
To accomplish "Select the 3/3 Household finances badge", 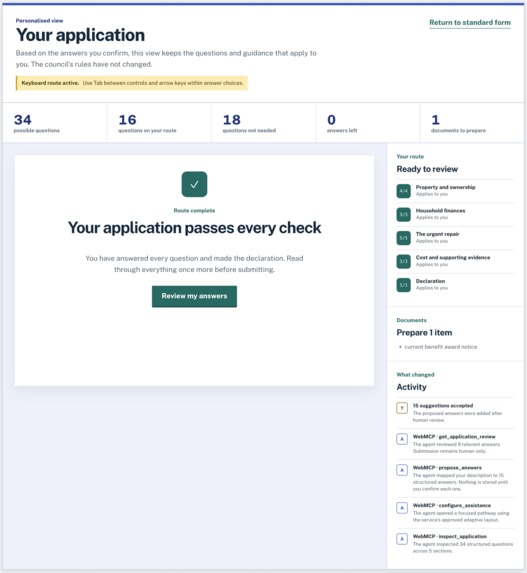I will coord(403,214).
